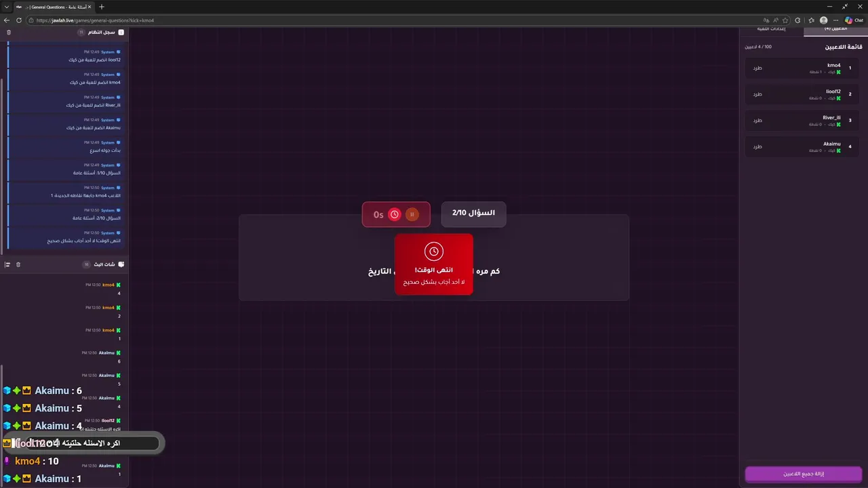Open the favorites list icon
868x488 pixels.
pos(812,20)
